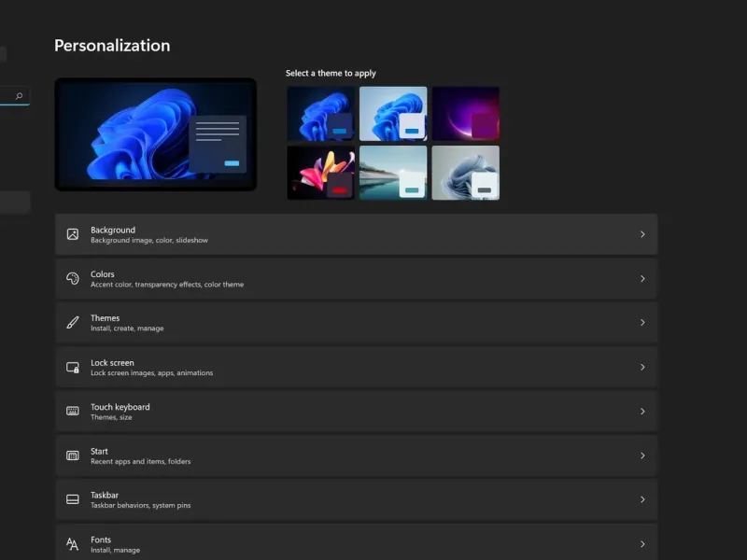Viewport: 747px width, 560px height.
Task: Click the Themes paintbrush icon
Action: pos(73,322)
